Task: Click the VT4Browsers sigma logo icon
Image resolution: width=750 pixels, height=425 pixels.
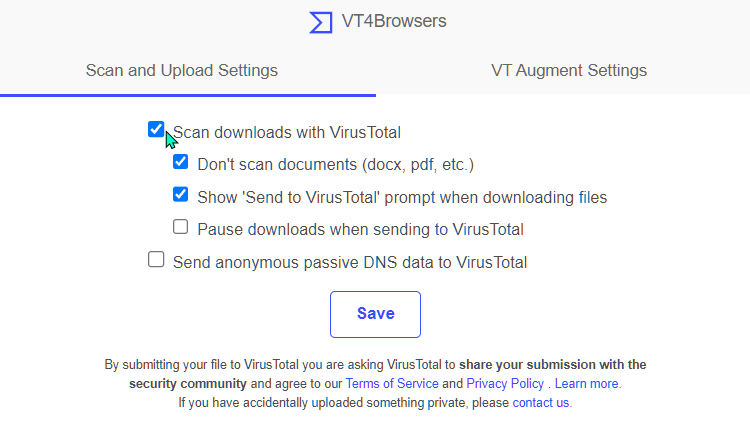Action: click(321, 22)
